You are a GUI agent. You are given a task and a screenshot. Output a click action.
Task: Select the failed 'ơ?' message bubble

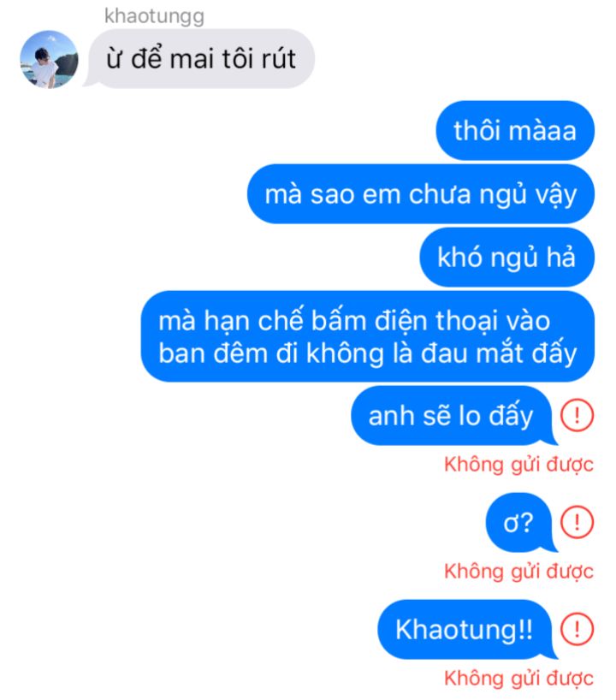(520, 522)
